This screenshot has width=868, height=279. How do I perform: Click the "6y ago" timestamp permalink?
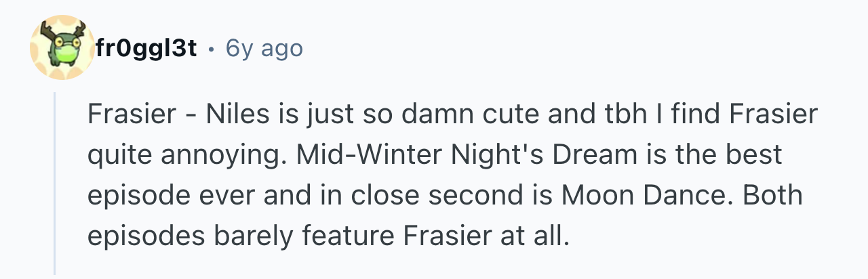pyautogui.click(x=264, y=49)
